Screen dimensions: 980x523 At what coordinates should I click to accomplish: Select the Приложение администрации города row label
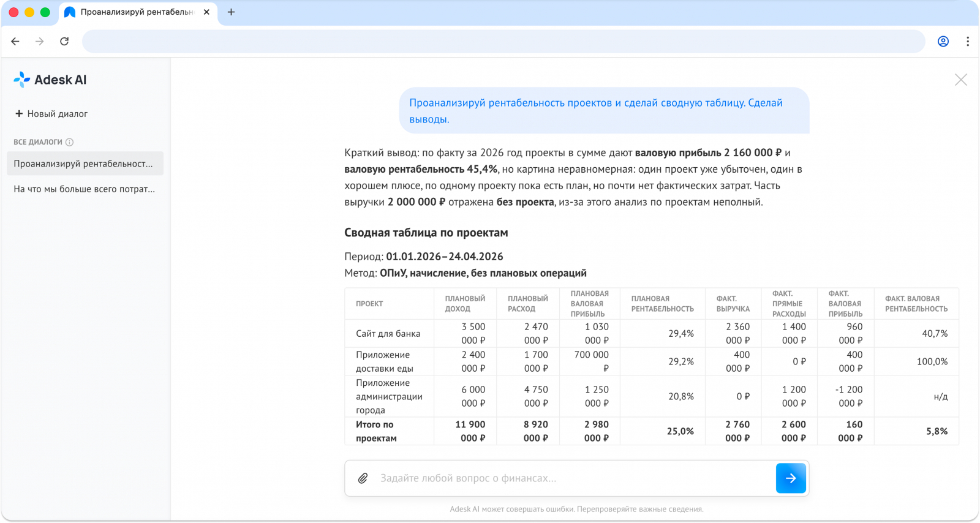[x=389, y=396]
